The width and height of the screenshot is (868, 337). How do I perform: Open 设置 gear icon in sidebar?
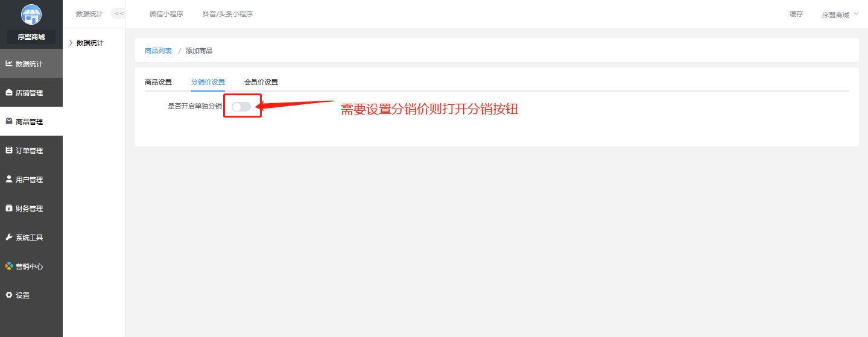coord(9,295)
